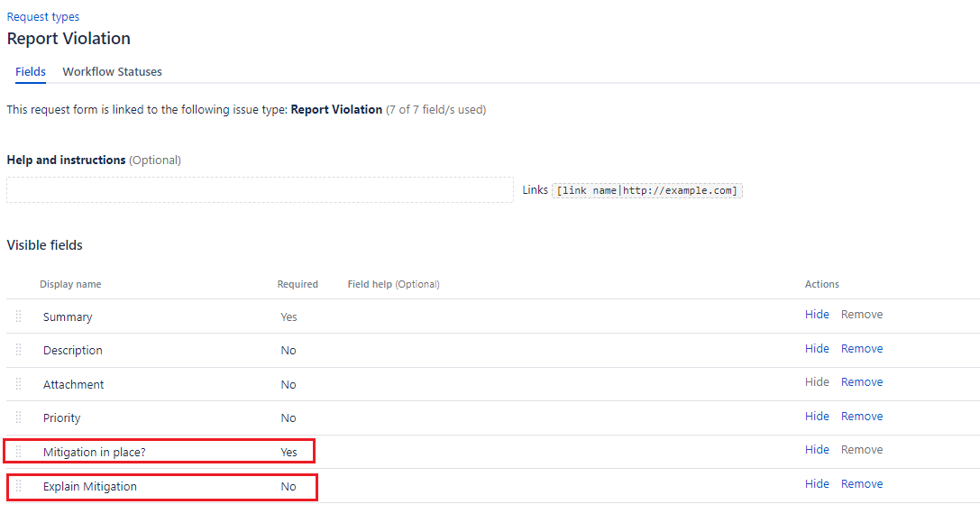Screen dimensions: 980x532
Task: Click the drag handle next to Priority
Action: pos(18,417)
